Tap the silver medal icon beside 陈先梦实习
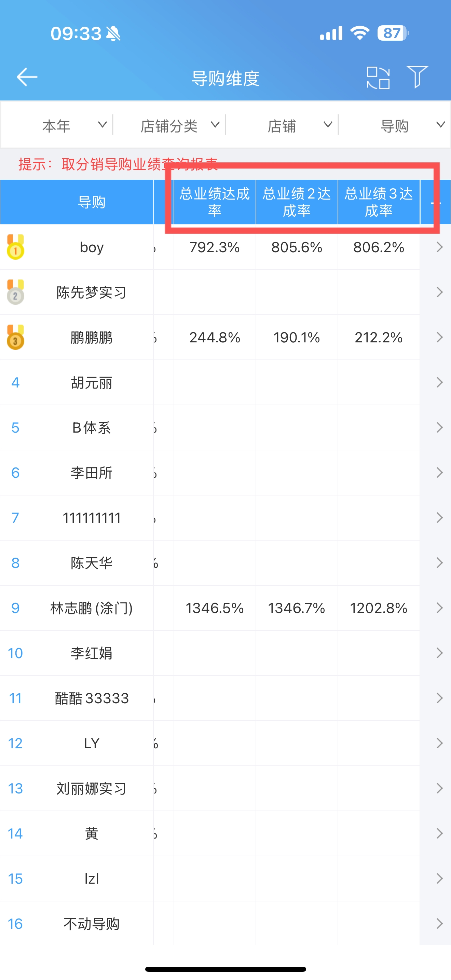 pyautogui.click(x=16, y=292)
